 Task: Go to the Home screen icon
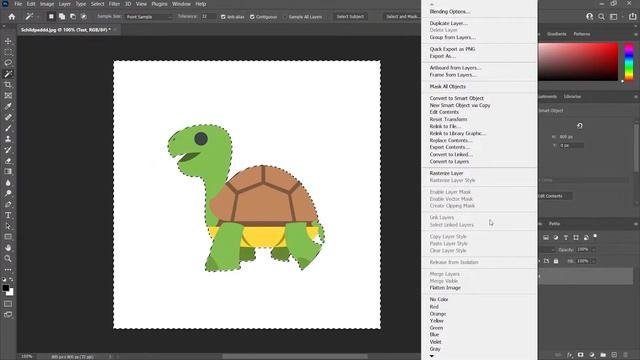(x=12, y=17)
